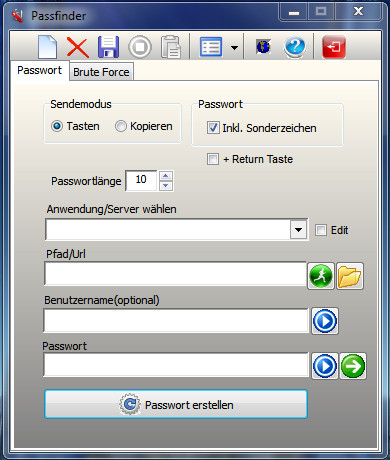Check the Edit checkbox
Image resolution: width=390 pixels, height=460 pixels.
(x=321, y=230)
